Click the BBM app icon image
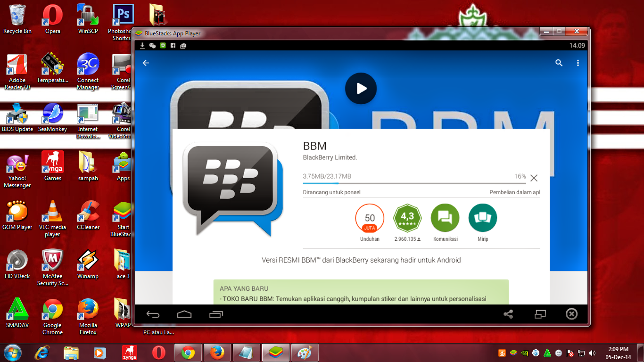This screenshot has width=644, height=362. click(232, 189)
